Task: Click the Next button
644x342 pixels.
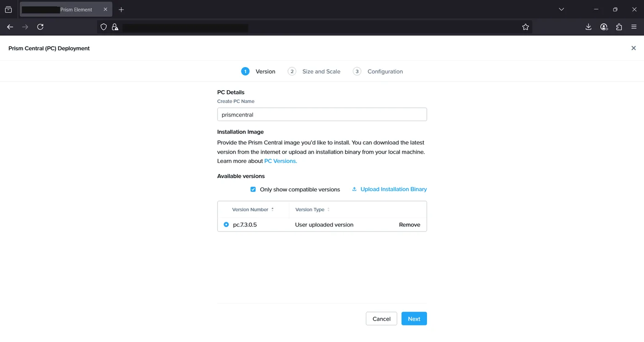Action: (414, 319)
